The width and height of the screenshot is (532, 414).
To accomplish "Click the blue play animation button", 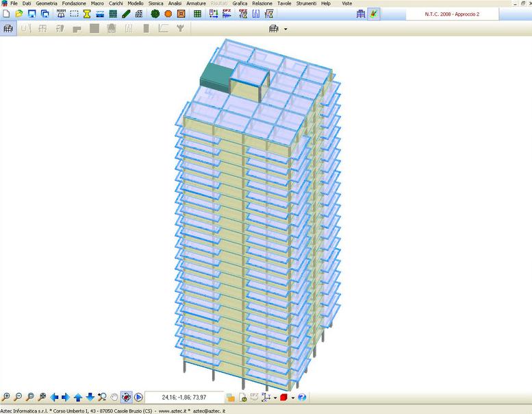I will coord(138,397).
